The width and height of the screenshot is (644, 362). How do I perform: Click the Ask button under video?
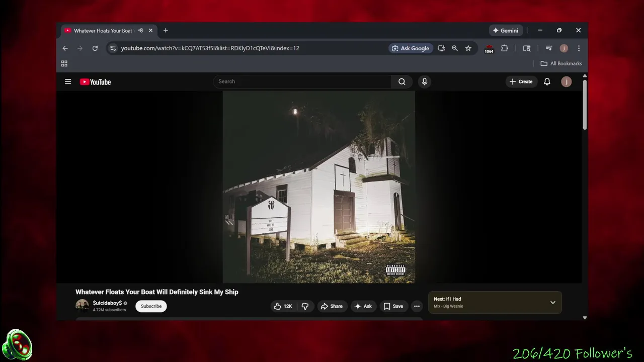coord(363,306)
